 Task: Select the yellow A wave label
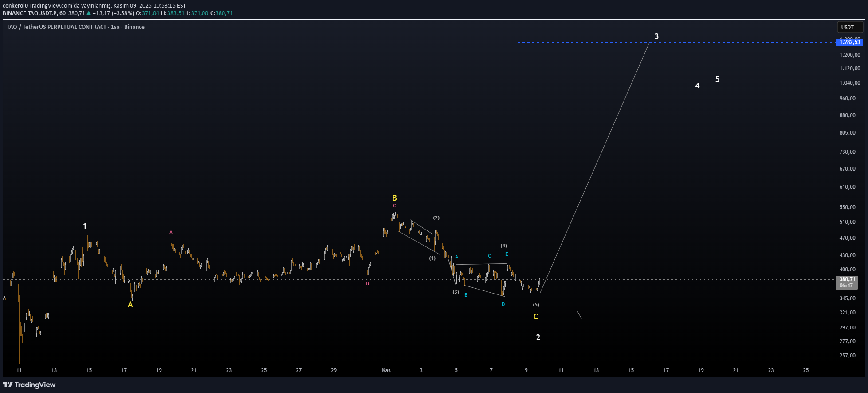tap(130, 304)
